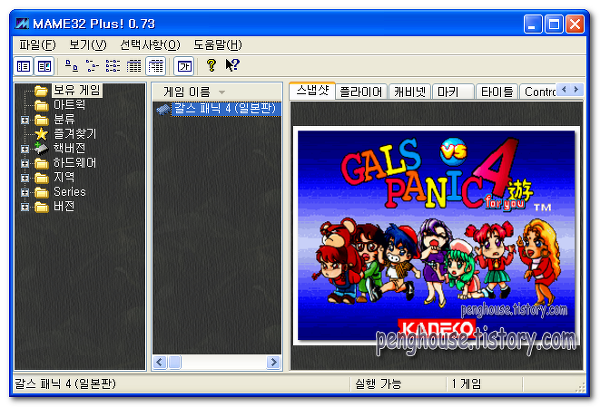This screenshot has height=407, width=600.
Task: Click the 보유 게임 folder icon
Action: [41, 91]
